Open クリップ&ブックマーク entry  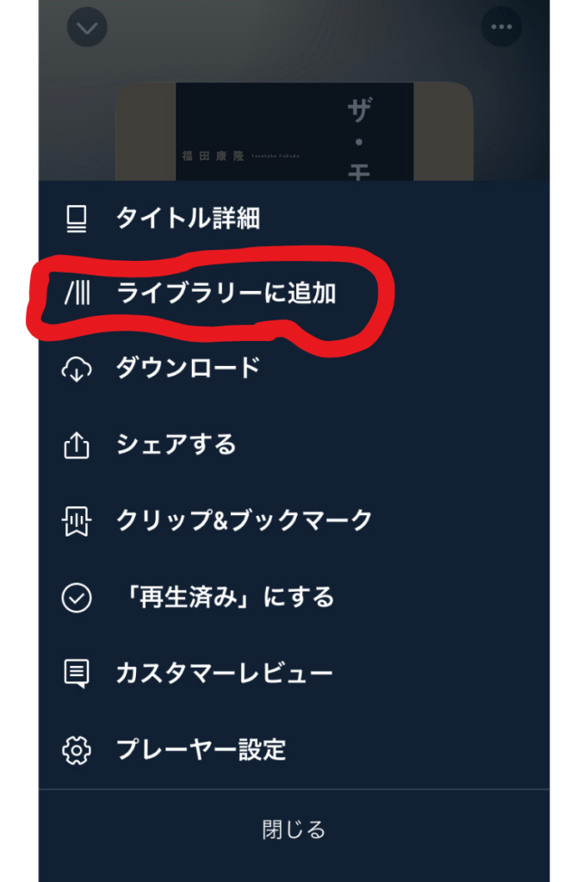click(294, 521)
